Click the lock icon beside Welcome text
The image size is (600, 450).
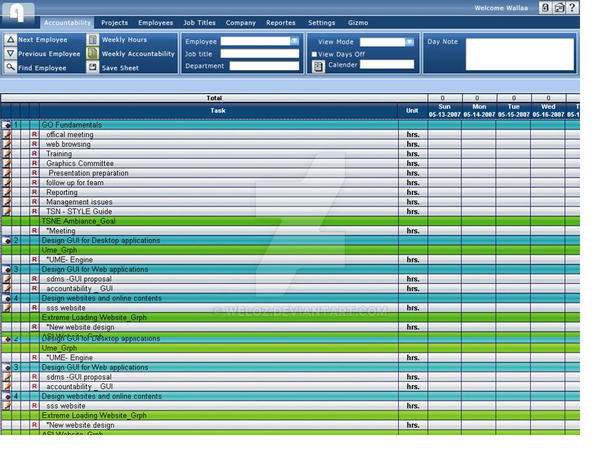[x=545, y=8]
